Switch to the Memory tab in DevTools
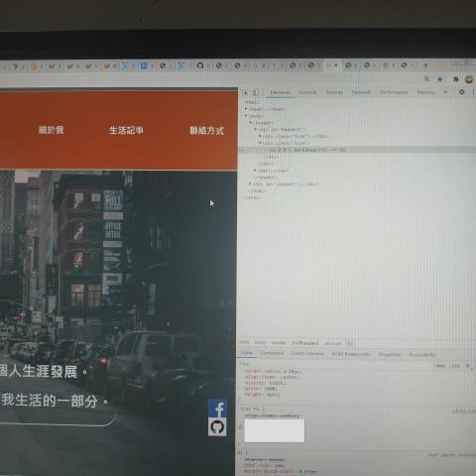The image size is (476, 476). pyautogui.click(x=426, y=92)
